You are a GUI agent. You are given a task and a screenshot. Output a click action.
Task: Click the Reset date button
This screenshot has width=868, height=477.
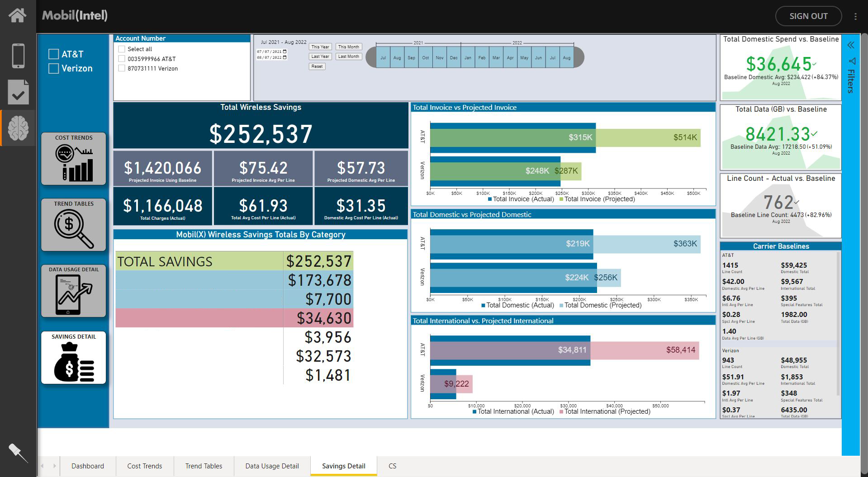pos(317,66)
